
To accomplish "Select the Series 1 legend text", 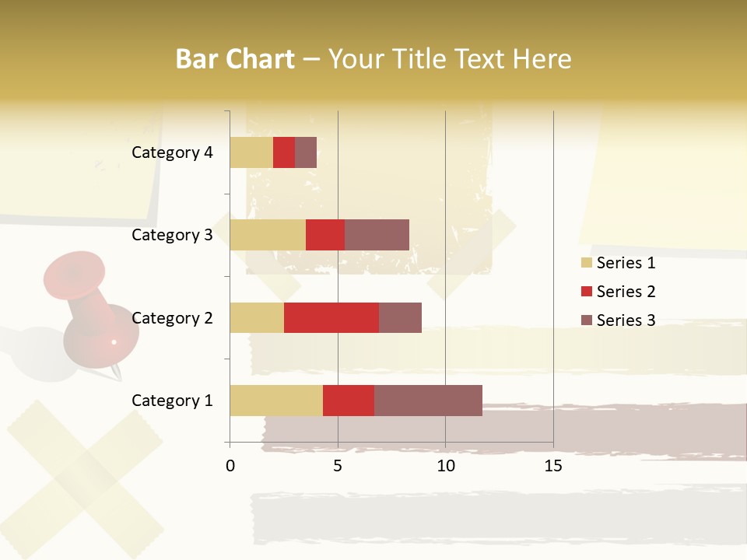I will 626,263.
